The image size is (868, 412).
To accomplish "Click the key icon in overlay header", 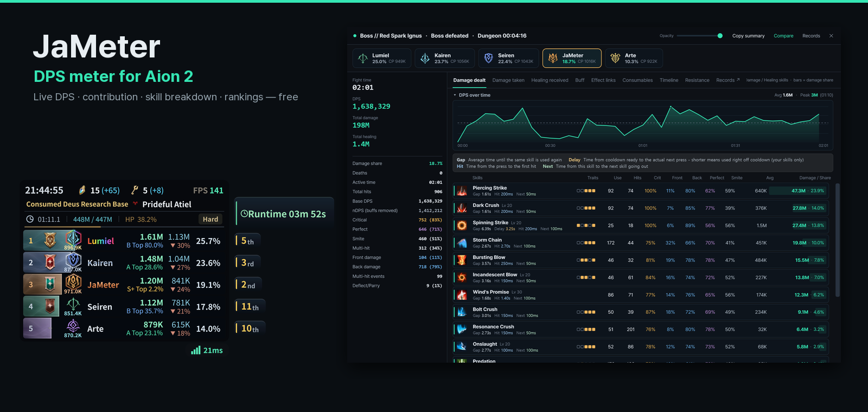I will click(x=135, y=190).
